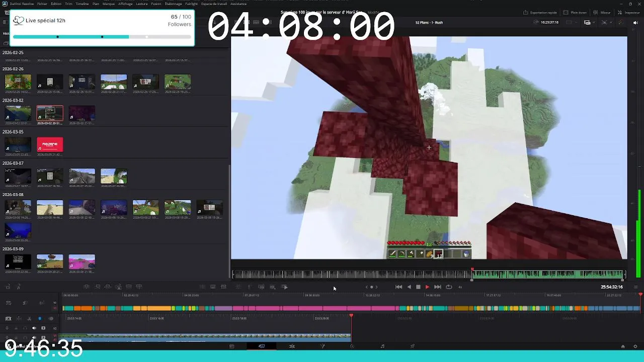Switch to the Edit page icon
This screenshot has width=644, height=362.
click(x=292, y=346)
